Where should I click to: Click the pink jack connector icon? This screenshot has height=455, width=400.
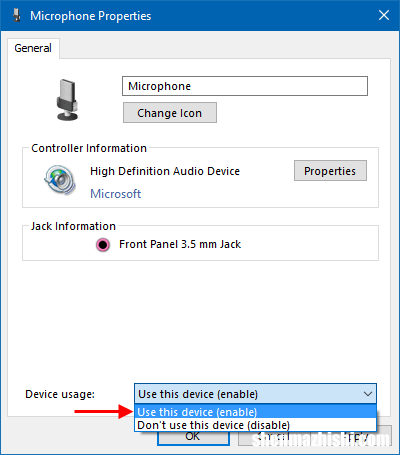click(x=103, y=245)
